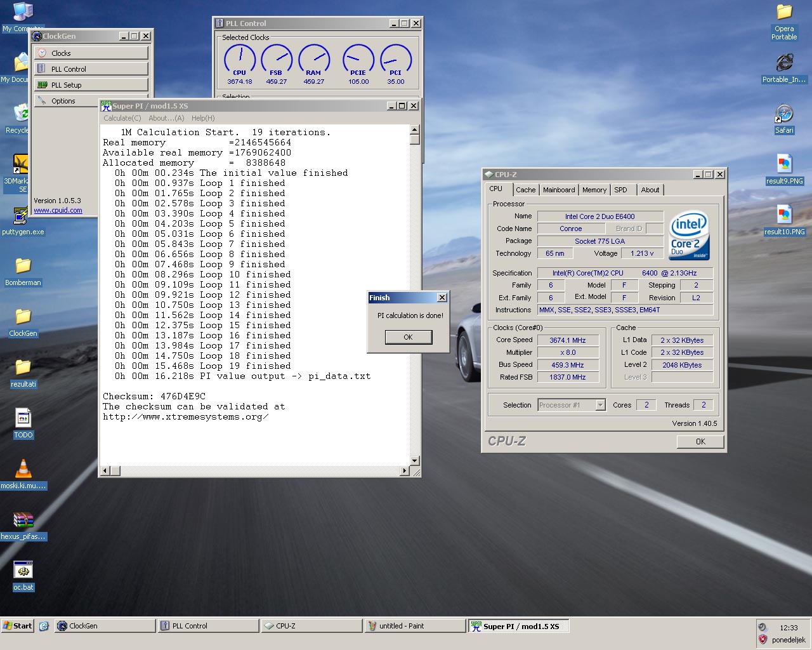This screenshot has width=812, height=650.
Task: Switch to ClockGen in the taskbar
Action: click(x=105, y=626)
